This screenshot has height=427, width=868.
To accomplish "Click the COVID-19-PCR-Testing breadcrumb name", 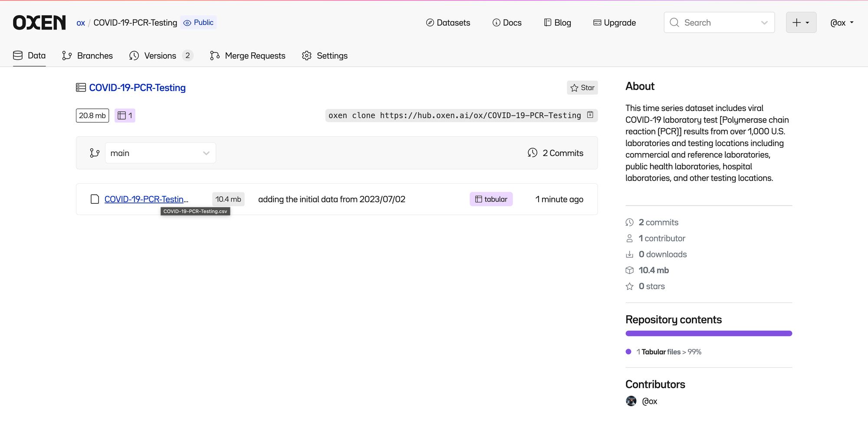I will (x=135, y=23).
